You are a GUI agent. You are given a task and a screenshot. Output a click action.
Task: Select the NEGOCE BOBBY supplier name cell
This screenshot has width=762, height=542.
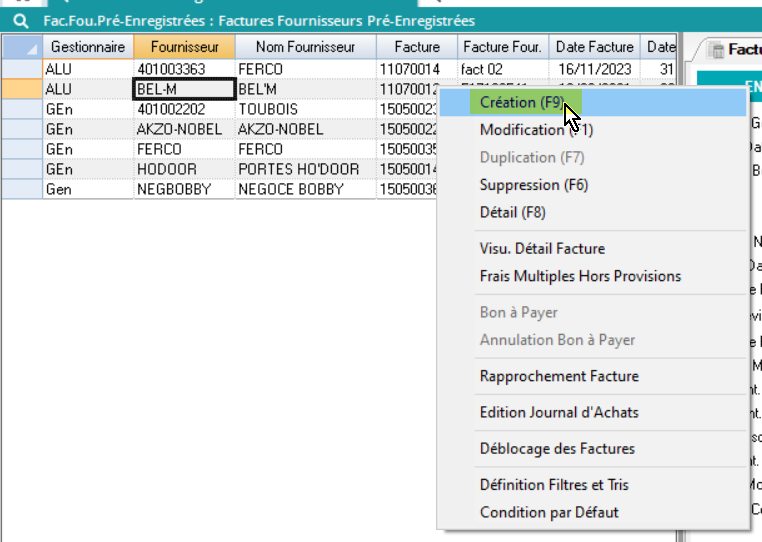click(305, 189)
